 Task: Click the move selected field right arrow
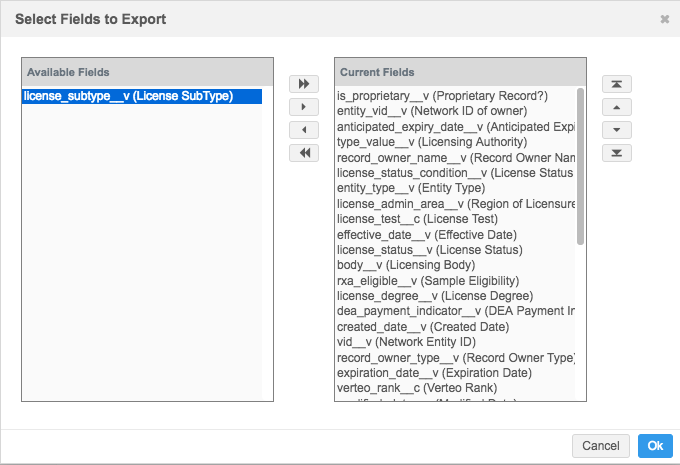pos(303,106)
